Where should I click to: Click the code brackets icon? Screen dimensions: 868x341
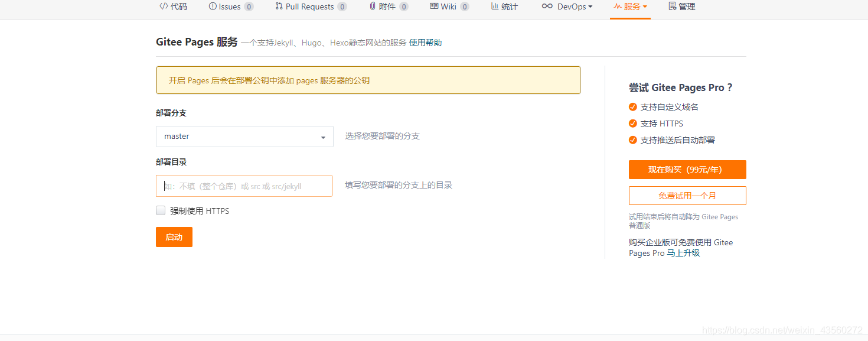coord(164,7)
